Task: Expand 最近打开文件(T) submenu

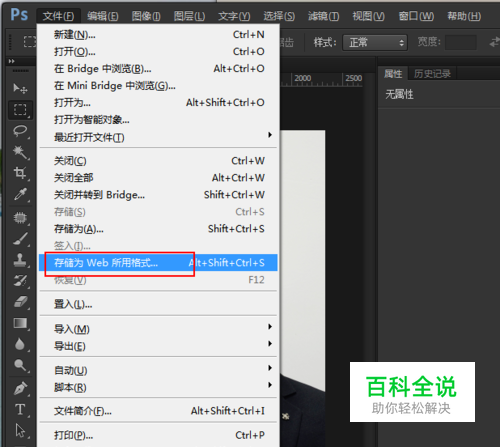Action: (x=158, y=137)
